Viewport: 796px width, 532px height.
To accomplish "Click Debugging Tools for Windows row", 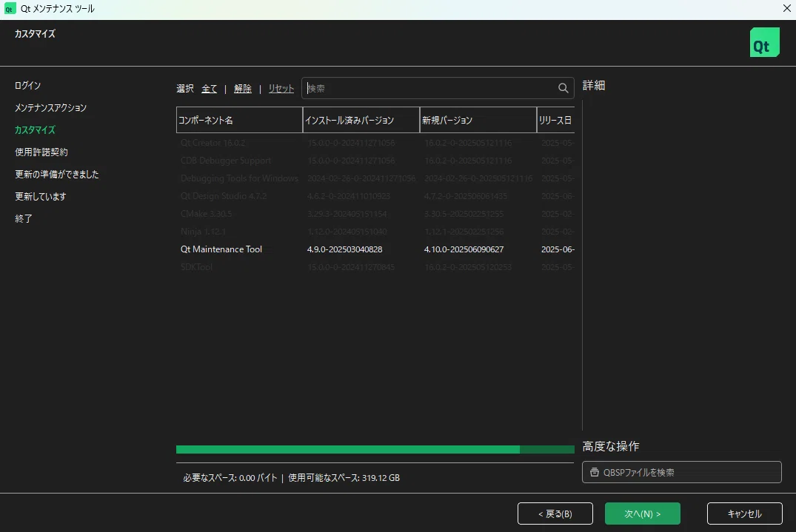I will point(375,178).
